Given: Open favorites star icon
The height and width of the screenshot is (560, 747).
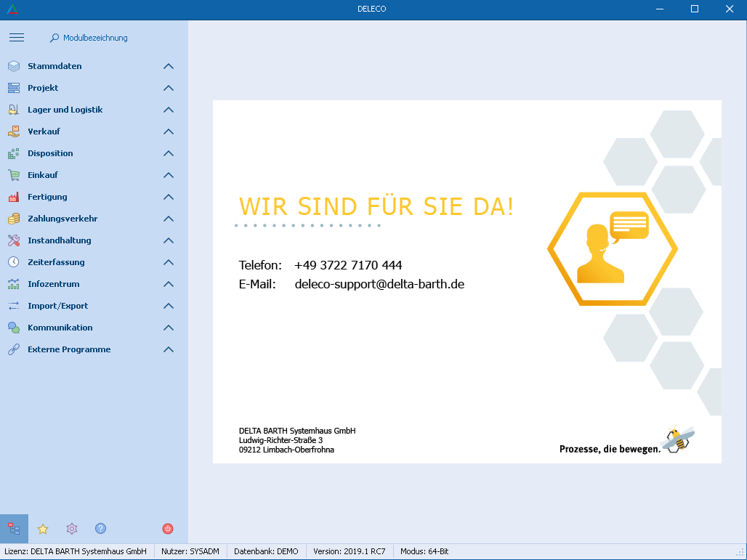Looking at the screenshot, I should pyautogui.click(x=43, y=529).
